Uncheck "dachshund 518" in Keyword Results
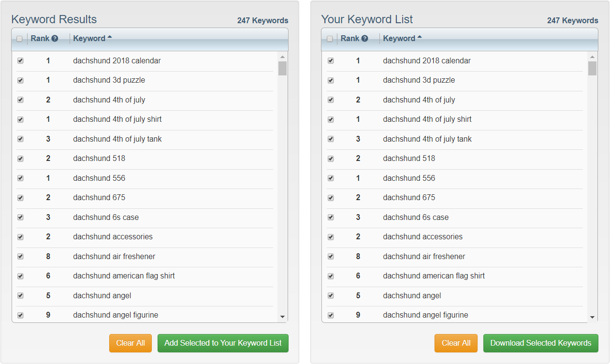The width and height of the screenshot is (610, 364). (20, 159)
